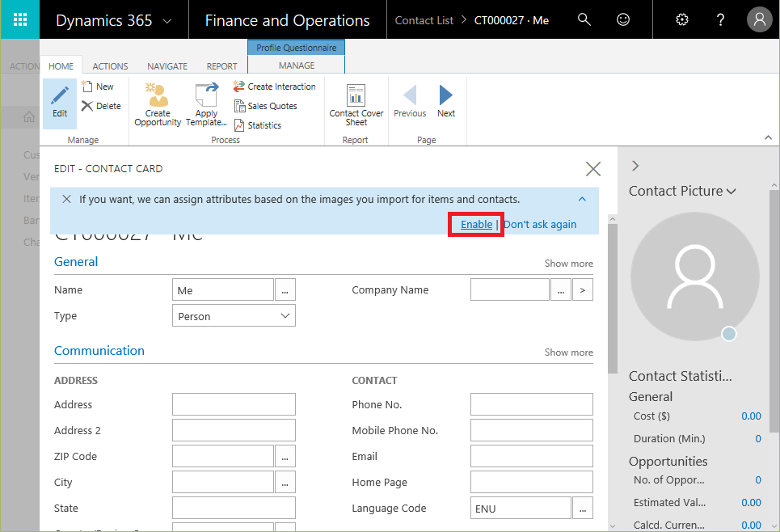Click Create Opportunity in the ribbon
The width and height of the screenshot is (780, 532).
(158, 104)
